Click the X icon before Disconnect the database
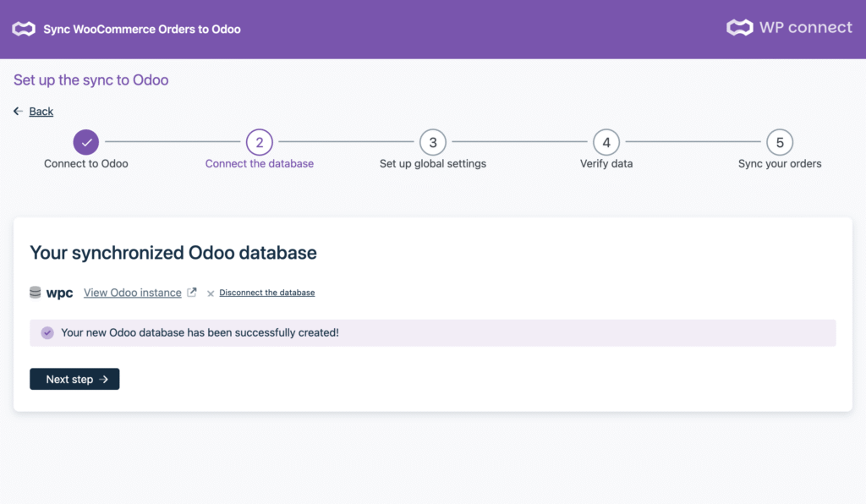This screenshot has height=504, width=866. coord(211,293)
